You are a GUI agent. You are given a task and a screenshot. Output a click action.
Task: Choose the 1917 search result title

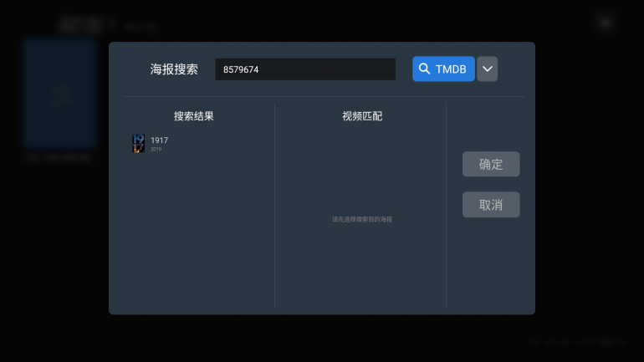coord(159,140)
